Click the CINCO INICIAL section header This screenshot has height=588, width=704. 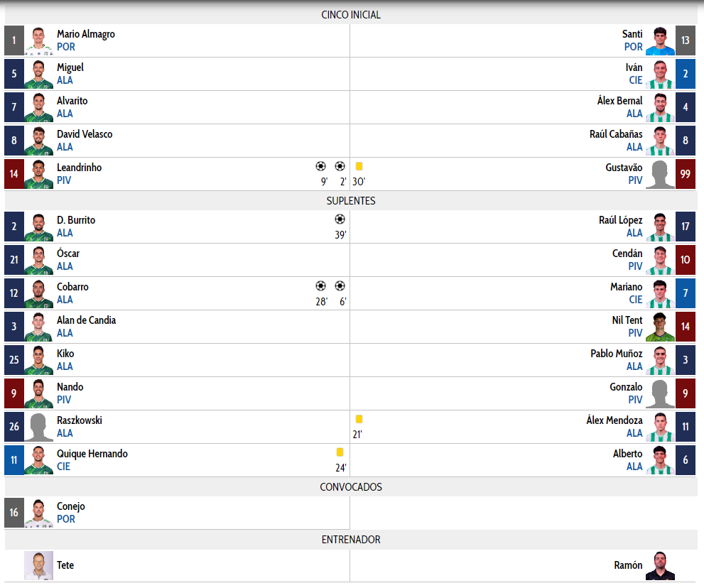coord(351,15)
